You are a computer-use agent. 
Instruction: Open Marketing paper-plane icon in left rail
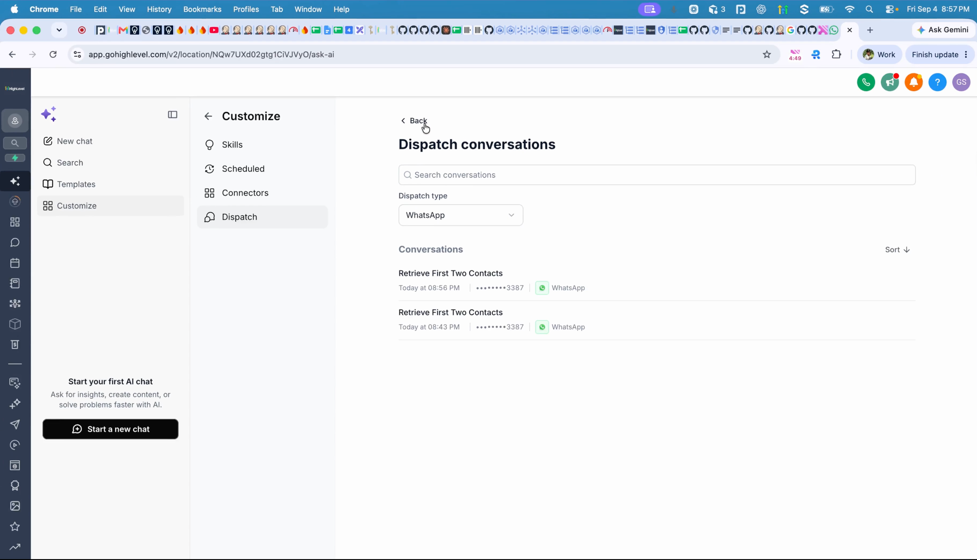click(x=15, y=424)
